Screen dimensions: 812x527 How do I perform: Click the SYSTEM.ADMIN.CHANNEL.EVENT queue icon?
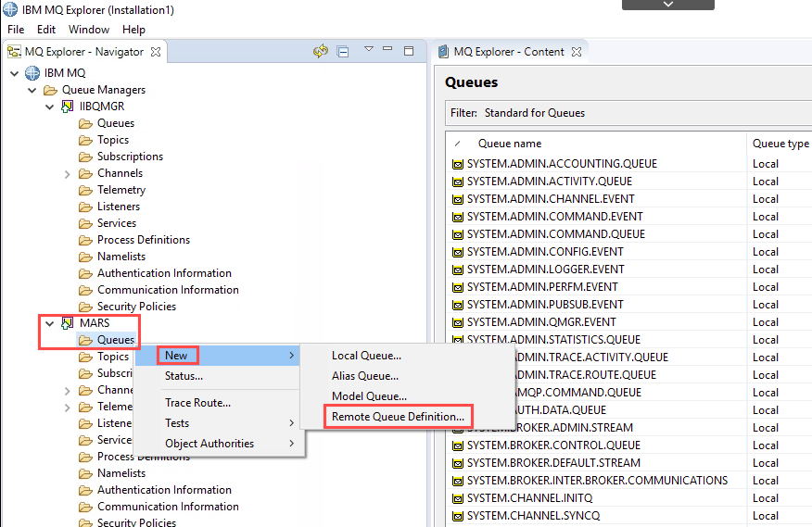pos(457,200)
